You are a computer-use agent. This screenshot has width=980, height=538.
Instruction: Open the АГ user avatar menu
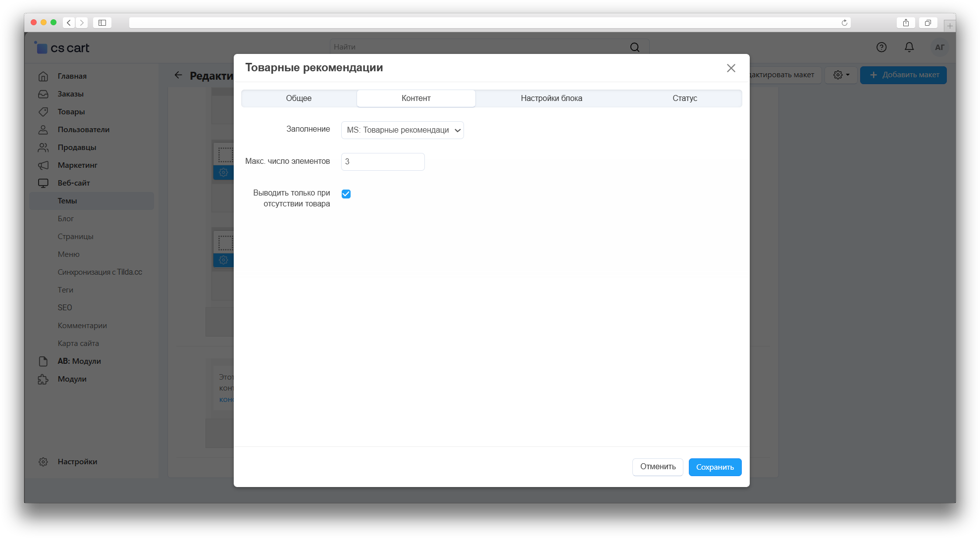(x=939, y=48)
